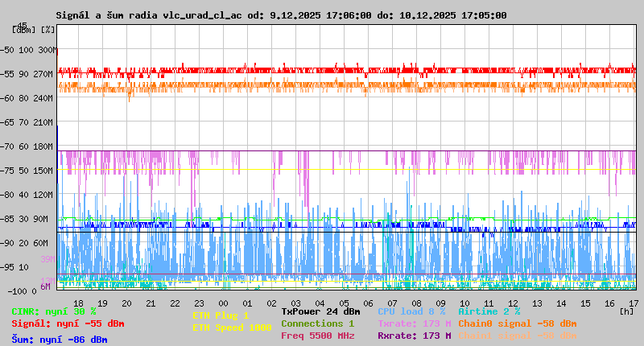This screenshot has height=346, width=644.
Task: Select the purple Rxrate 173 M label
Action: pyautogui.click(x=414, y=336)
